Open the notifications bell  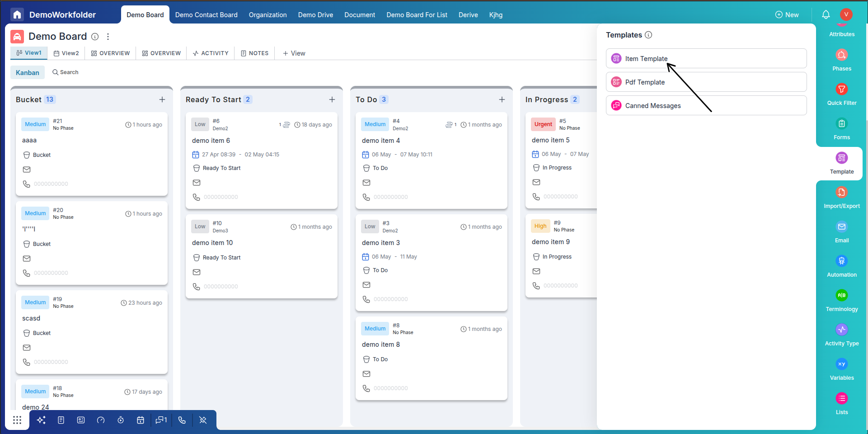click(826, 14)
